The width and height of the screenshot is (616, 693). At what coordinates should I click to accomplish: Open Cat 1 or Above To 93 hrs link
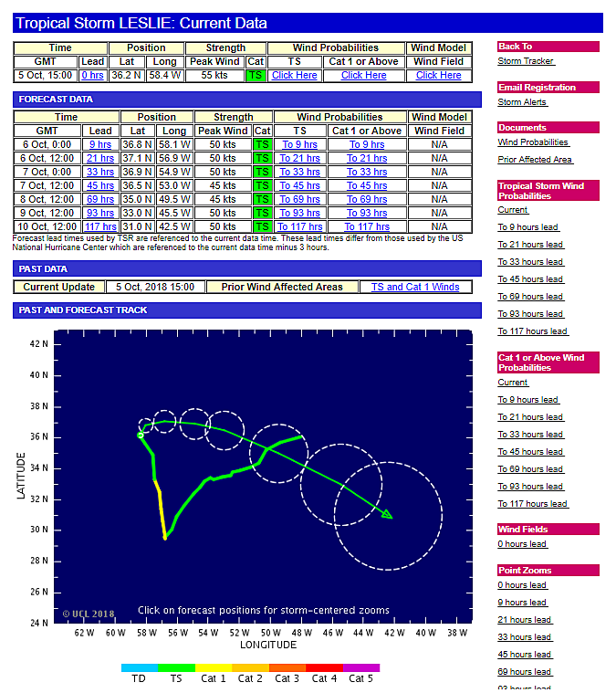coord(367,213)
